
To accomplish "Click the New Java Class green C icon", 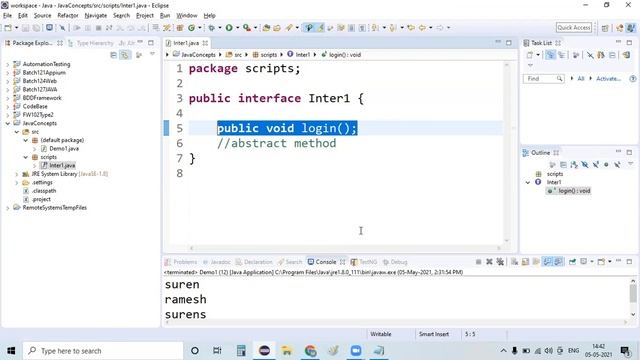I will pos(191,28).
